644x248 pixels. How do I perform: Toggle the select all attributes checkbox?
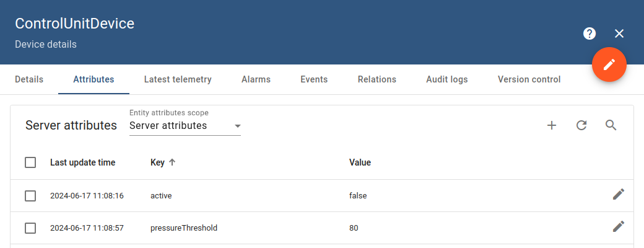tap(30, 162)
